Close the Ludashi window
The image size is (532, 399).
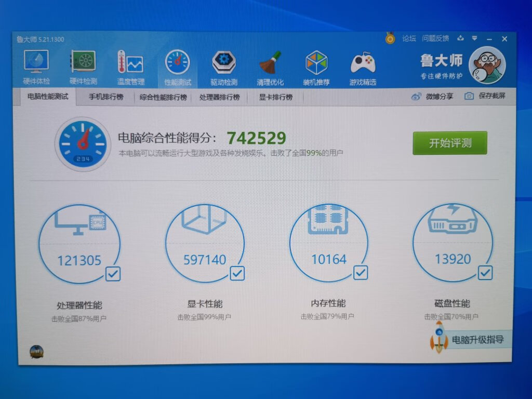point(505,38)
